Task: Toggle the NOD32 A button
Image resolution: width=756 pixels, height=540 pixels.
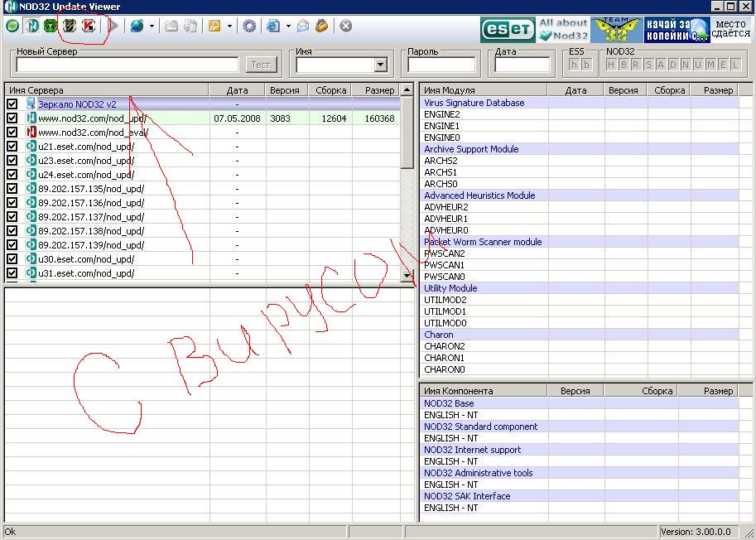Action: click(x=661, y=64)
